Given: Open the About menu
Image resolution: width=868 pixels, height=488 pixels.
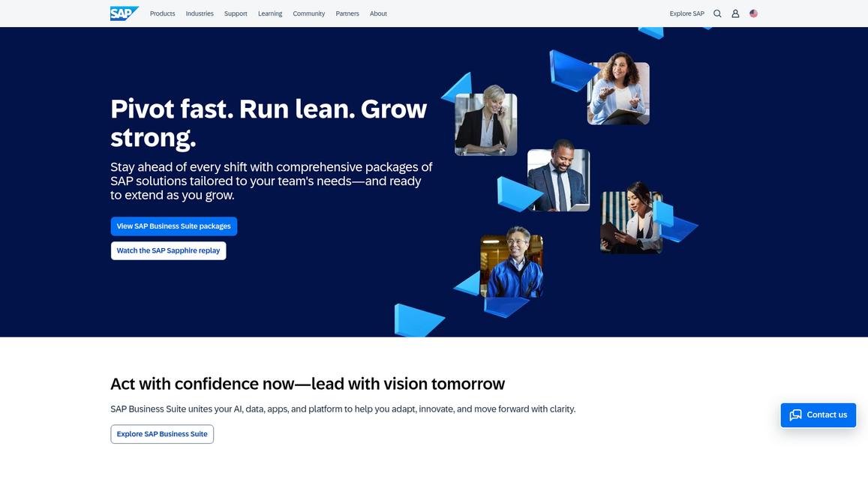Looking at the screenshot, I should (x=378, y=13).
